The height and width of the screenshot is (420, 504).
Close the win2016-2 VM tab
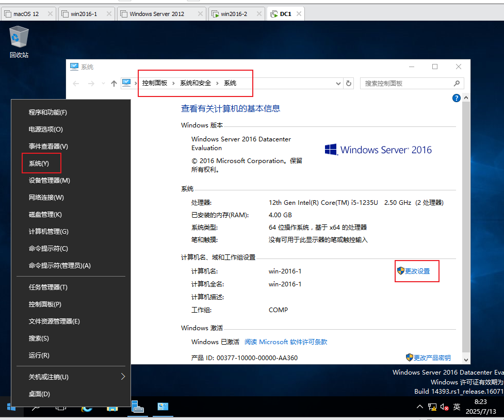[259, 14]
